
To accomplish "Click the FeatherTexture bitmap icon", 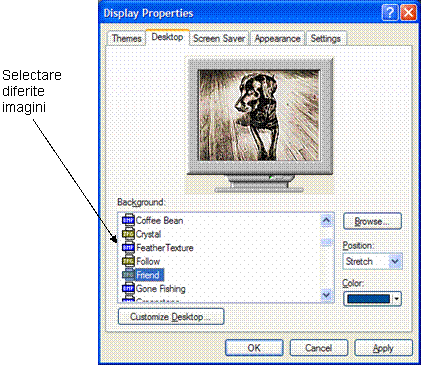I will [128, 248].
